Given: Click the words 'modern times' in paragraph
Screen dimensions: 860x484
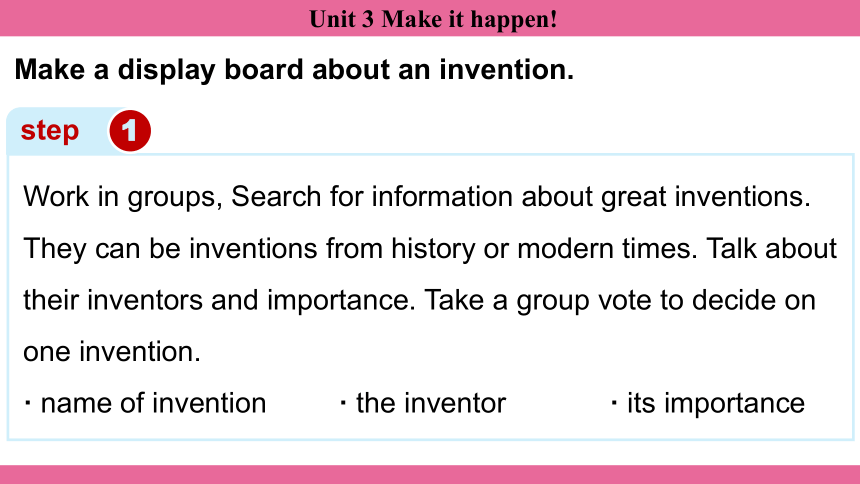Looking at the screenshot, I should click(607, 249).
